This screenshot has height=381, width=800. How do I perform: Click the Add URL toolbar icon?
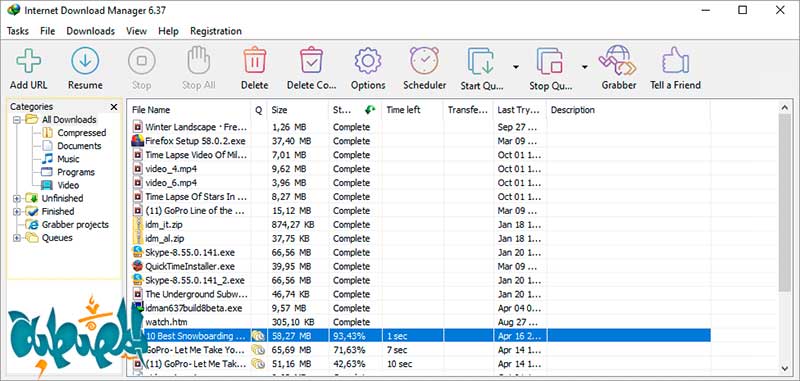pyautogui.click(x=29, y=61)
